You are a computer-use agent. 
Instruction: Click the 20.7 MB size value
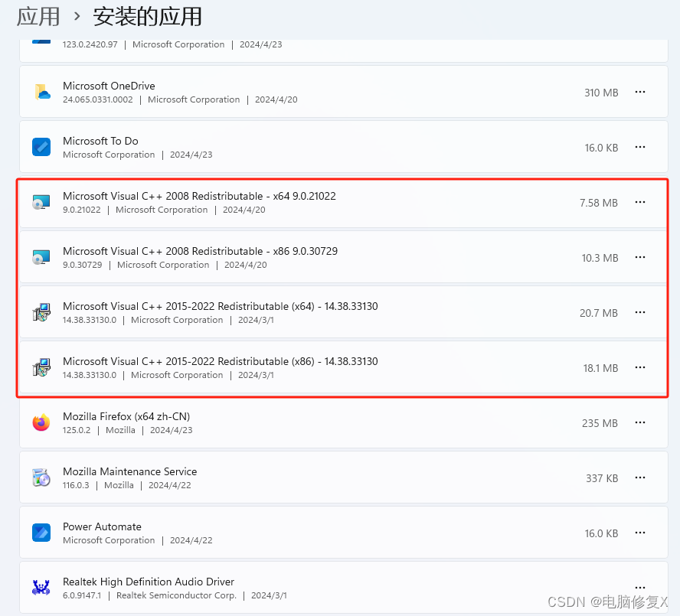coord(599,312)
